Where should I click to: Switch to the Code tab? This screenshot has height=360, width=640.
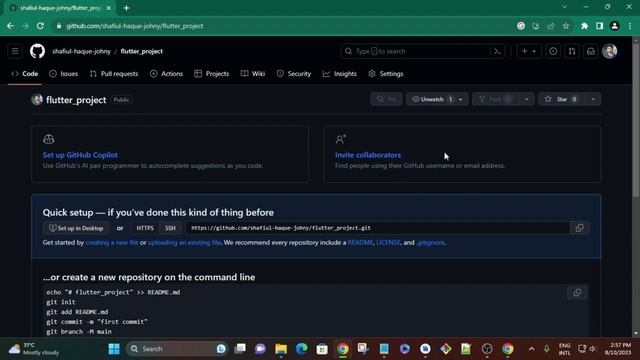(25, 73)
